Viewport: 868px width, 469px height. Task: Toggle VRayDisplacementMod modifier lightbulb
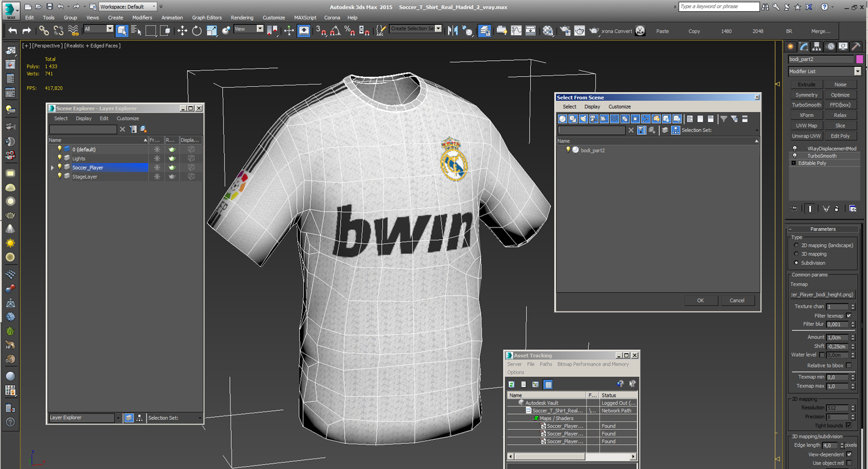795,149
